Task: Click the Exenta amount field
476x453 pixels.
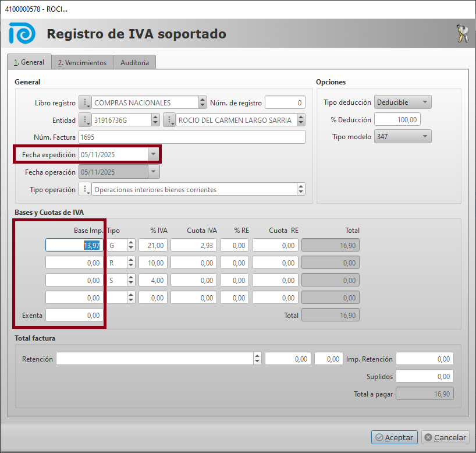Action: pyautogui.click(x=74, y=315)
